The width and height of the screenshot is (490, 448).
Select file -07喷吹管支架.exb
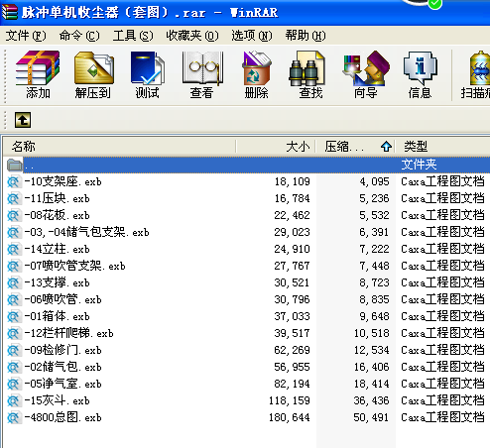click(x=74, y=266)
